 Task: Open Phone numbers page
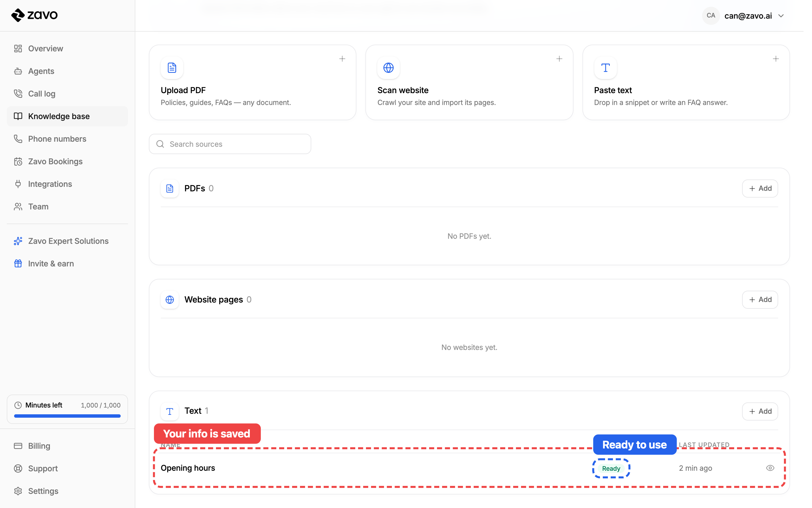67,139
